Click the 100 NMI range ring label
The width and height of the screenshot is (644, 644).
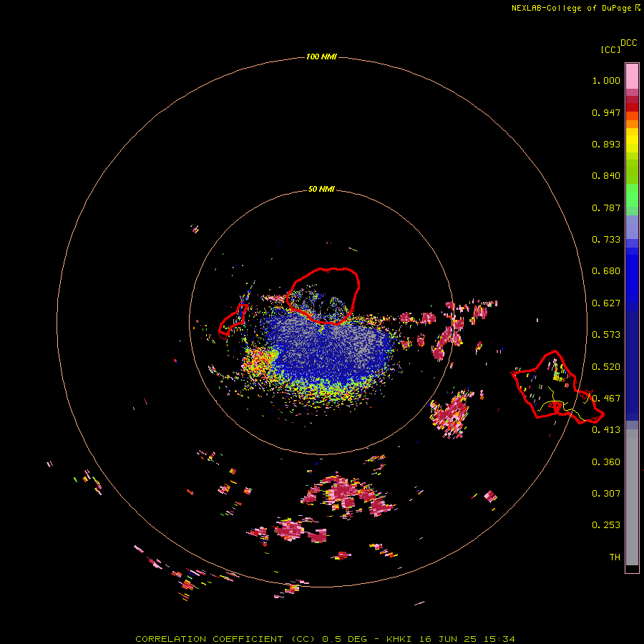pyautogui.click(x=321, y=57)
